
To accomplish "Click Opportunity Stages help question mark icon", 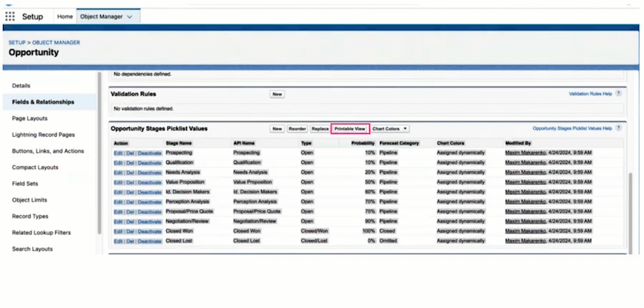I will pos(618,128).
